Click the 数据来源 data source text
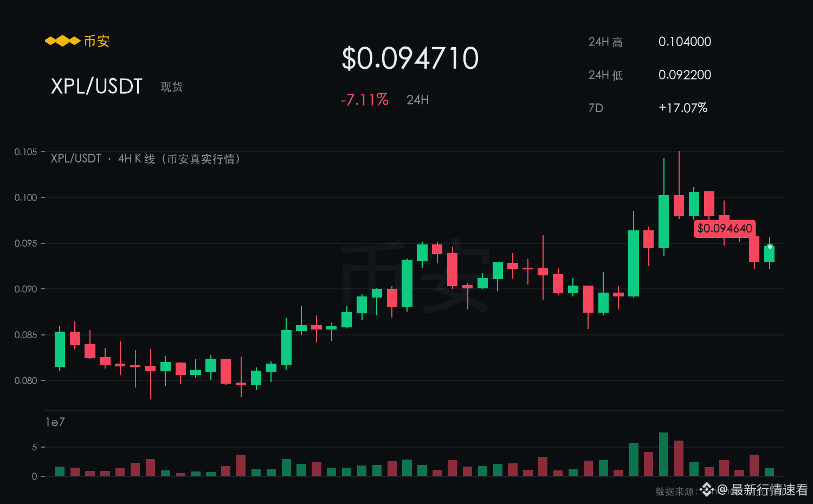The width and height of the screenshot is (813, 504). 675,492
